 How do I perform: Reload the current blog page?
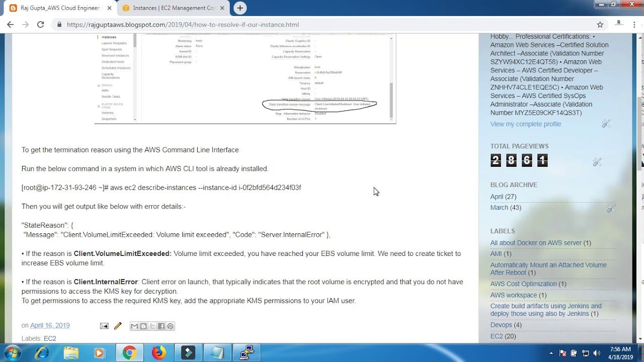[x=41, y=24]
